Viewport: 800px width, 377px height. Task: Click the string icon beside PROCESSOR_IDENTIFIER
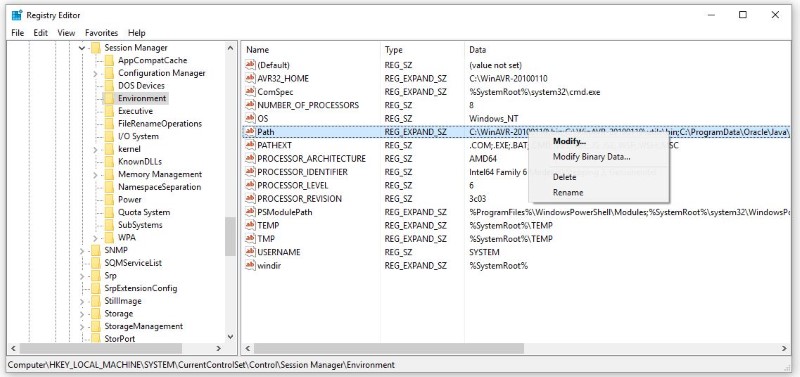tap(250, 172)
